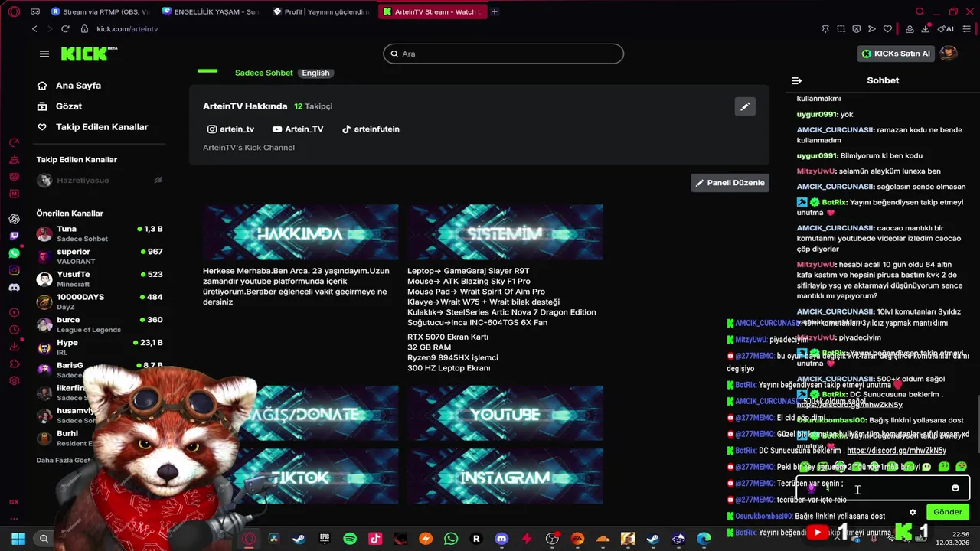Image resolution: width=980 pixels, height=551 pixels.
Task: Open 10000DAYS DayZ channel
Action: pos(100,302)
